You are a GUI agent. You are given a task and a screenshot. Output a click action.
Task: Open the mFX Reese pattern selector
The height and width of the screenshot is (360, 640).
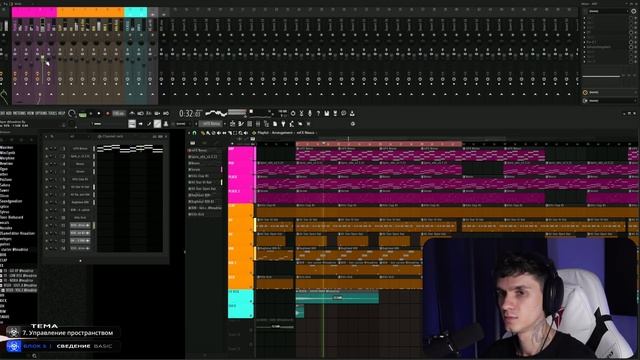point(211,124)
